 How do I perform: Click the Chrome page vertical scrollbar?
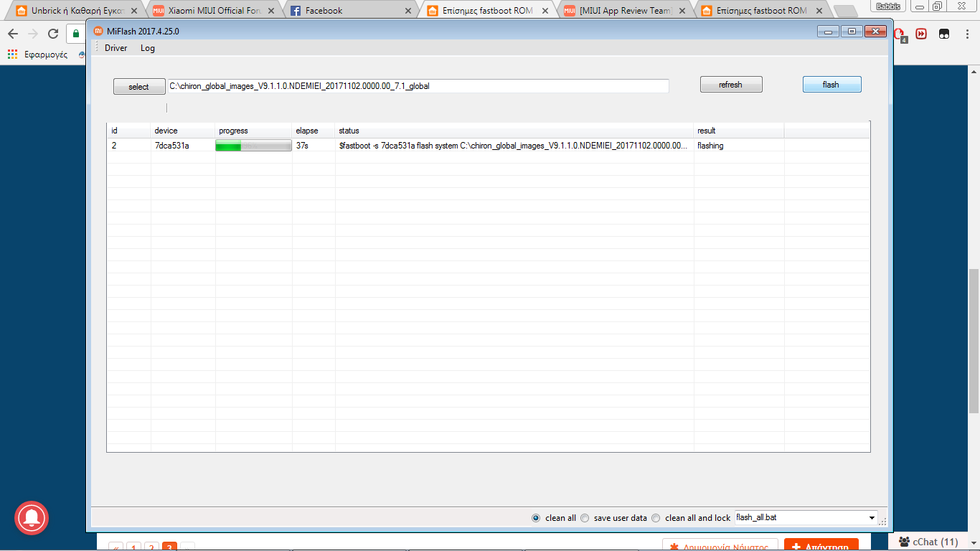point(974,342)
